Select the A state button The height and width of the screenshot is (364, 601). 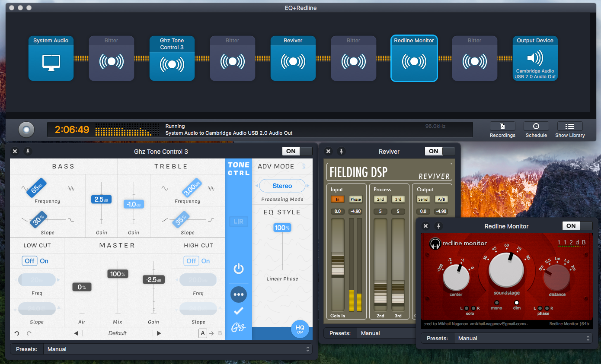click(x=203, y=333)
